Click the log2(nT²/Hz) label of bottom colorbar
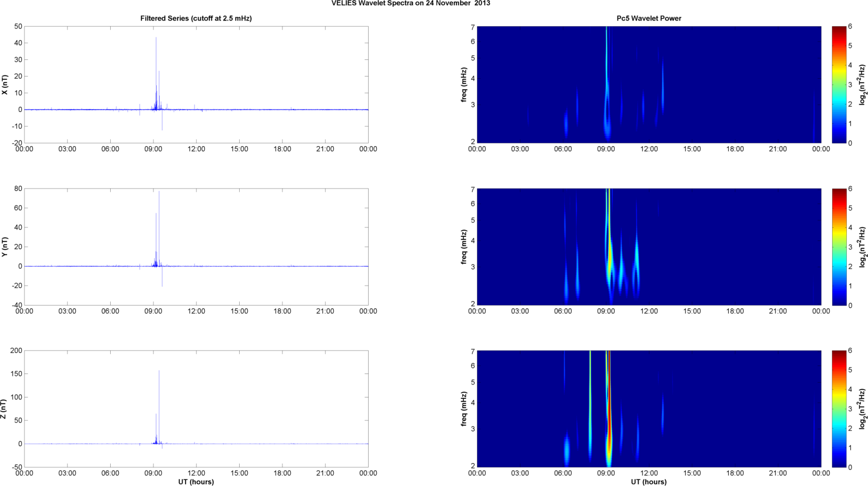 pyautogui.click(x=862, y=409)
